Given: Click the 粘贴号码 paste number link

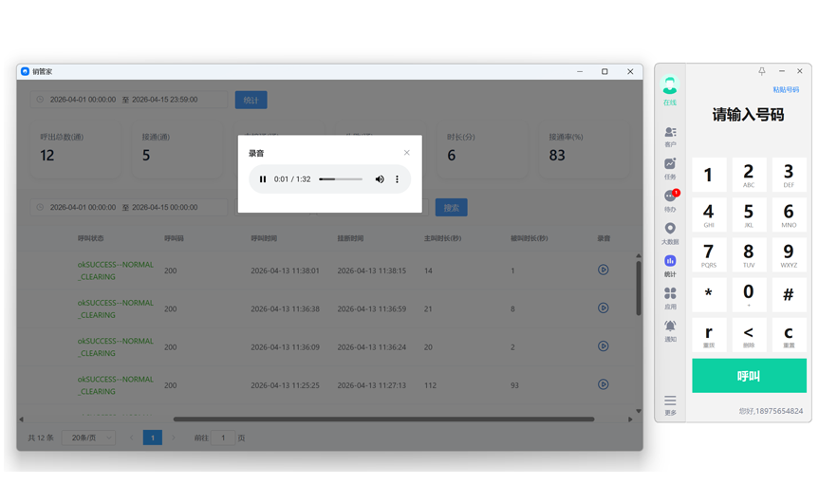Looking at the screenshot, I should click(785, 90).
